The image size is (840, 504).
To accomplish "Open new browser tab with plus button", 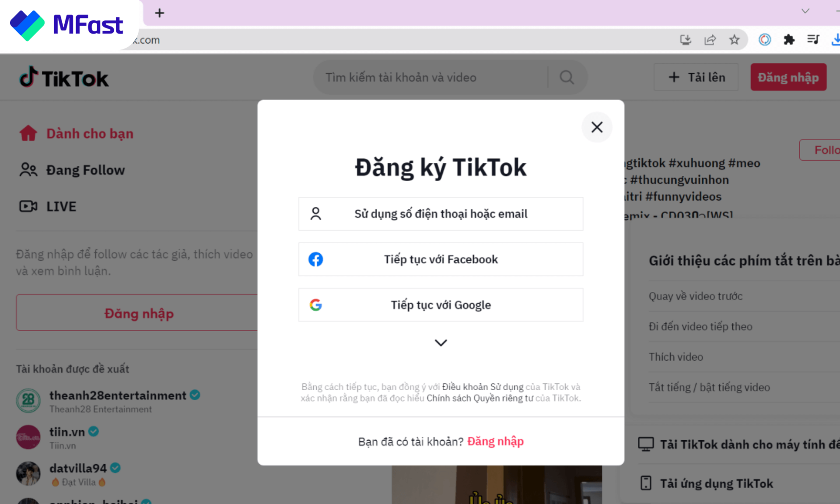I will (160, 13).
